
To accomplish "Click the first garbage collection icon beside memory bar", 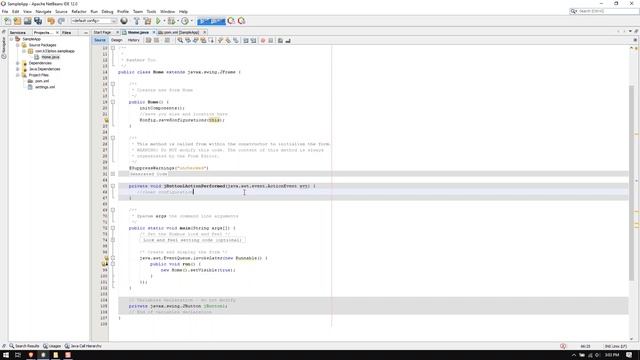I will [x=231, y=21].
